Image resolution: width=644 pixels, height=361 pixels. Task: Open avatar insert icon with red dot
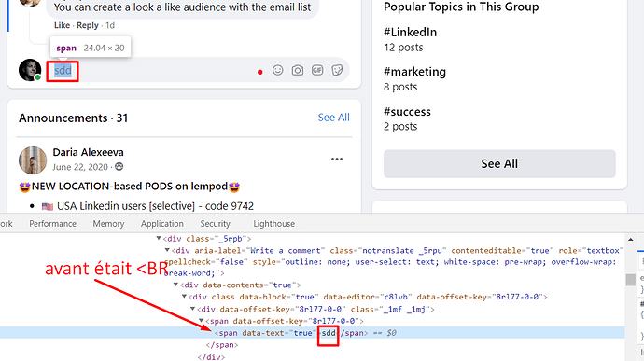(259, 72)
